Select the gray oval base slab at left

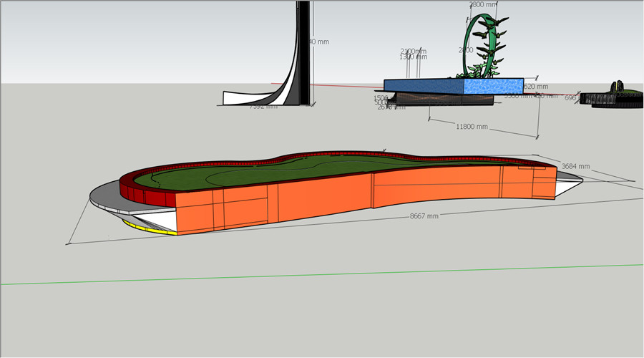click(105, 197)
